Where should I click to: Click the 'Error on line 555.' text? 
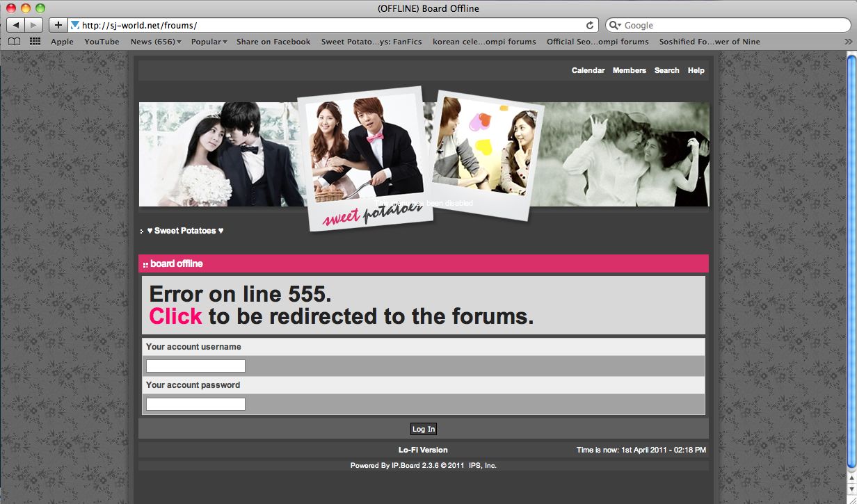(241, 294)
